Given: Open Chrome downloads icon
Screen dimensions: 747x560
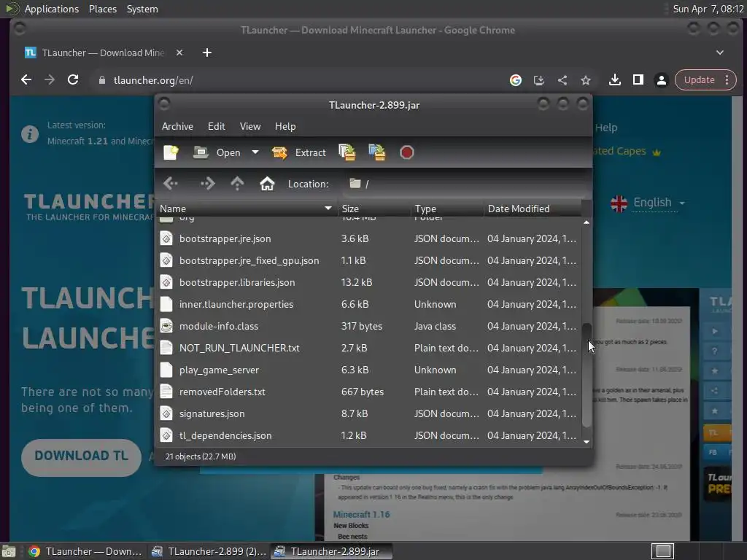Looking at the screenshot, I should (x=614, y=80).
